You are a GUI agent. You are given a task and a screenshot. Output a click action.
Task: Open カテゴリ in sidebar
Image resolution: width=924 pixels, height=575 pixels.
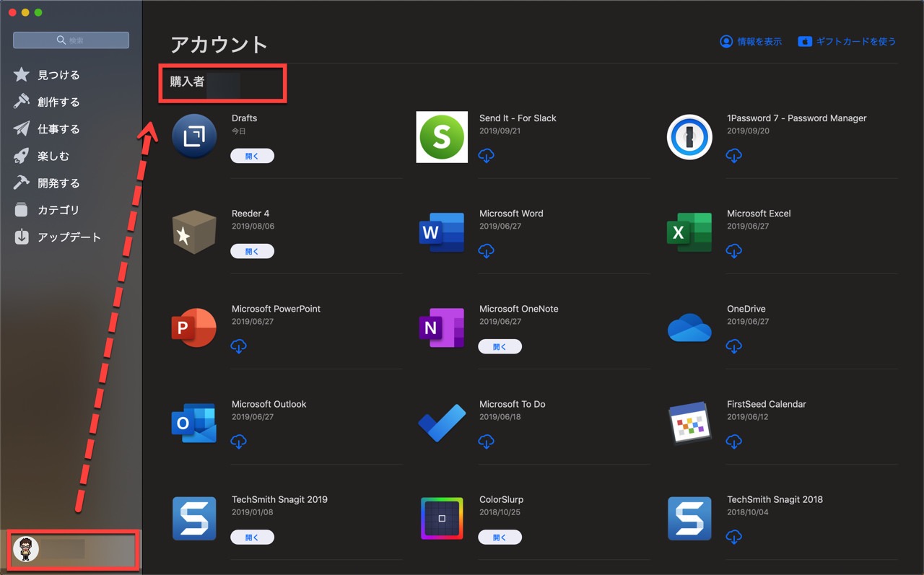tap(58, 210)
